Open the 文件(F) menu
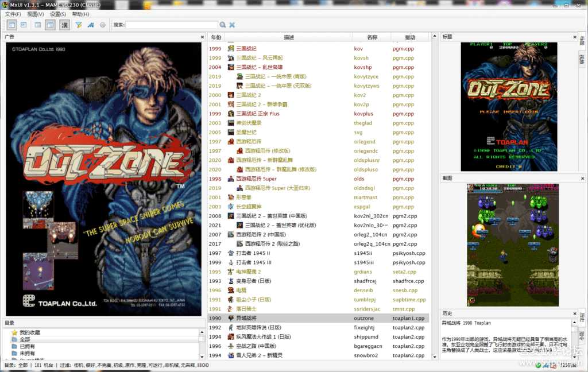The width and height of the screenshot is (588, 372). click(x=13, y=14)
